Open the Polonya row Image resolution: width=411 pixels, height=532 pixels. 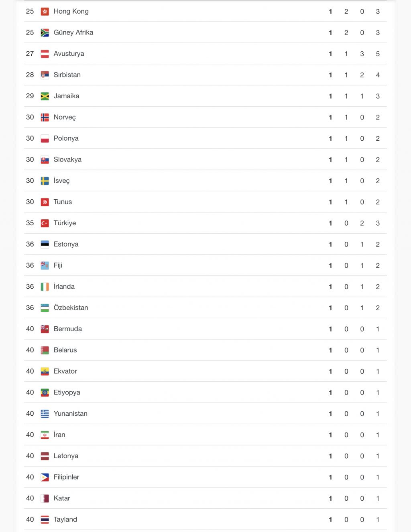tap(205, 138)
